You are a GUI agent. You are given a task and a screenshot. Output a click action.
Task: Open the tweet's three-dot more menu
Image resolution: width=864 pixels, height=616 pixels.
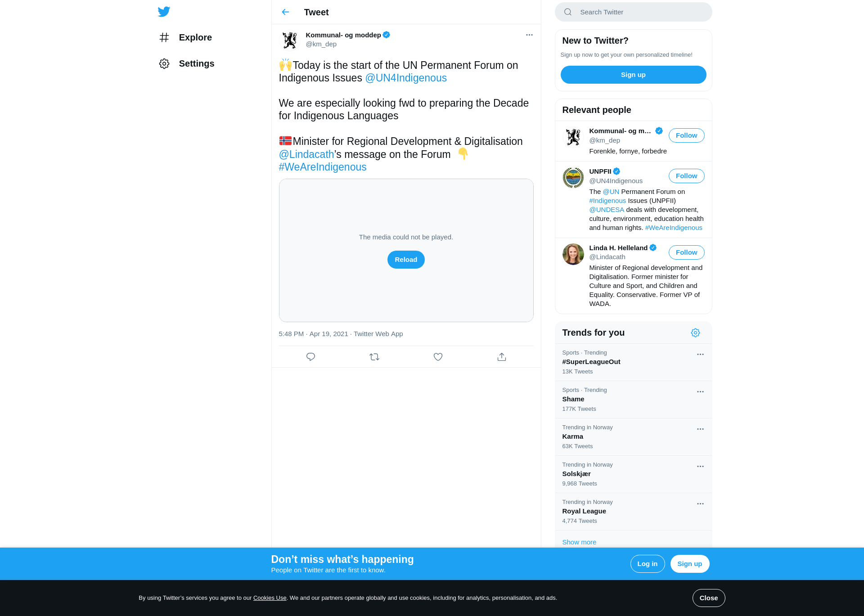(529, 35)
